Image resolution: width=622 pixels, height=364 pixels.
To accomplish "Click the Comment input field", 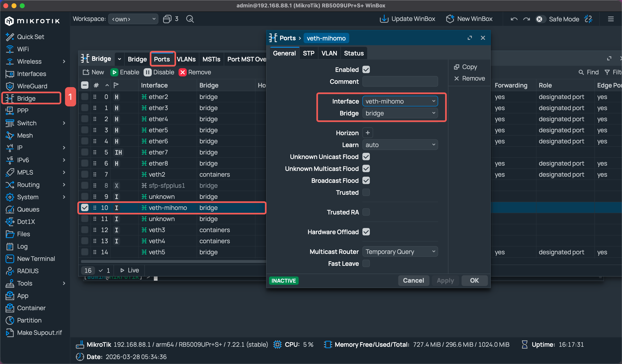I will click(400, 82).
